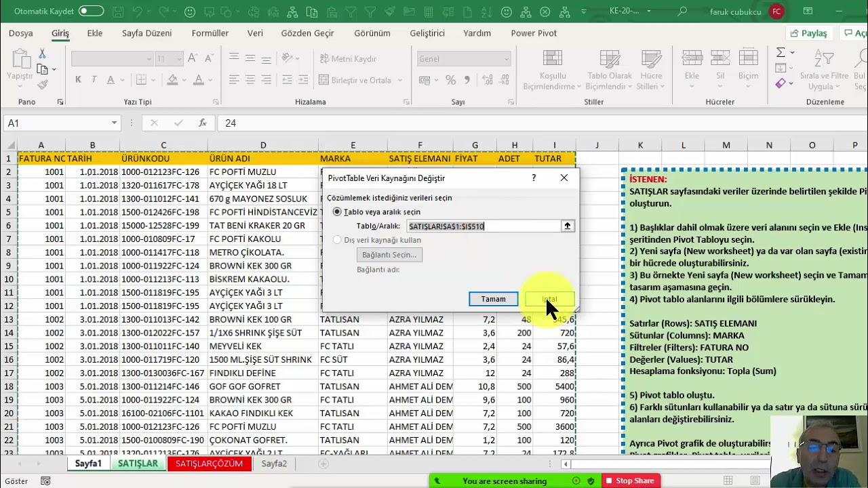Switch to Sayfa2 sheet tab

pyautogui.click(x=275, y=464)
